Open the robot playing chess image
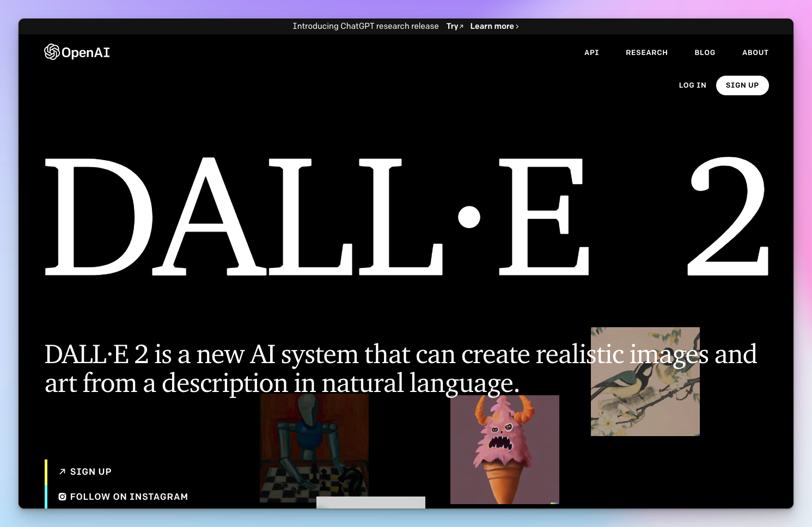This screenshot has width=812, height=527. [x=314, y=449]
